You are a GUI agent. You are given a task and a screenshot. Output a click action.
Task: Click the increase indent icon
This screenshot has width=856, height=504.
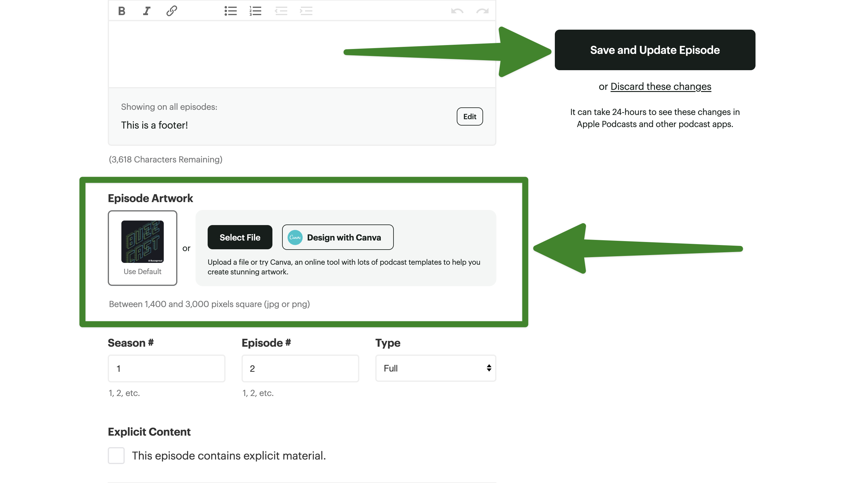pyautogui.click(x=306, y=11)
